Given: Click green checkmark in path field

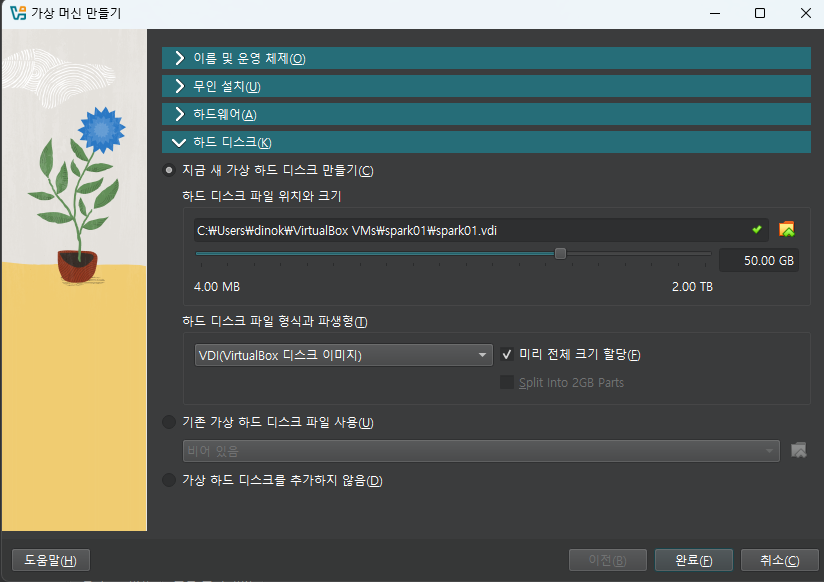Looking at the screenshot, I should click(757, 229).
